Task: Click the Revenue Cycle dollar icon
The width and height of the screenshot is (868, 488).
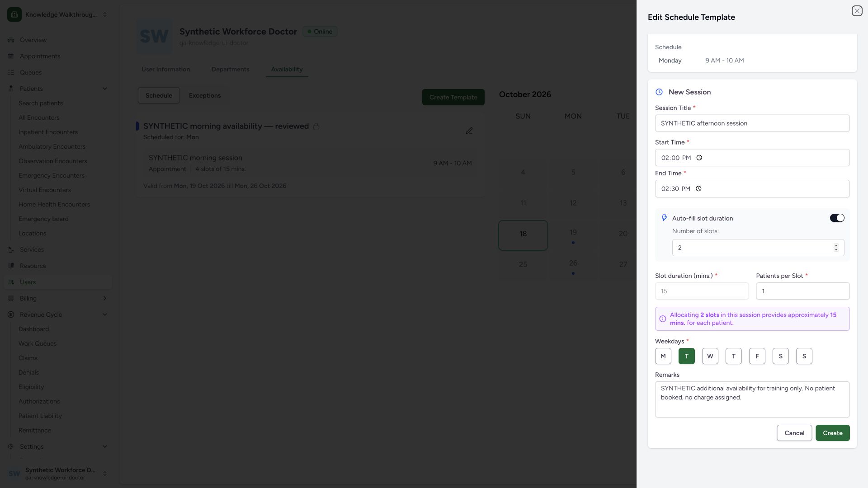Action: (x=11, y=314)
